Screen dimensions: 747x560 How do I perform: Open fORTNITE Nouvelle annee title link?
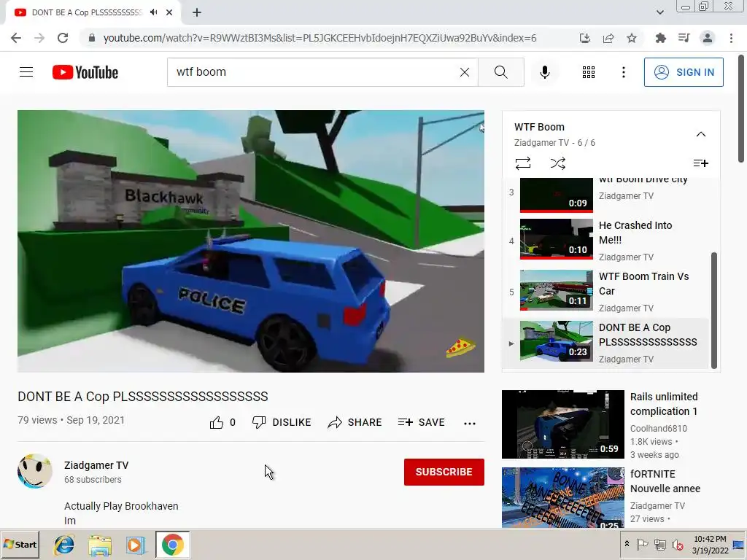665,481
